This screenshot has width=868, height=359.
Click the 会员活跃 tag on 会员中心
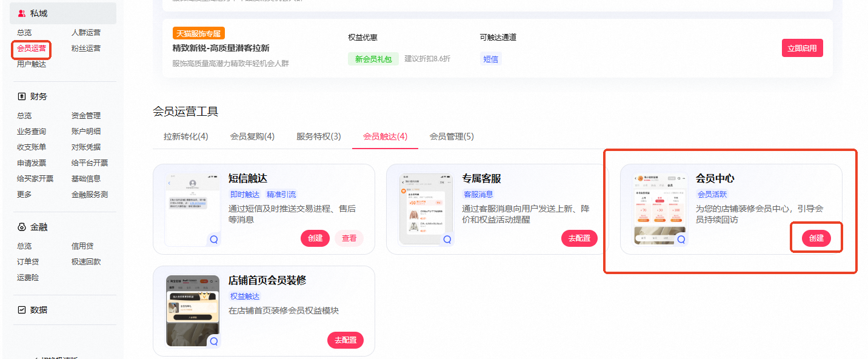(x=712, y=195)
